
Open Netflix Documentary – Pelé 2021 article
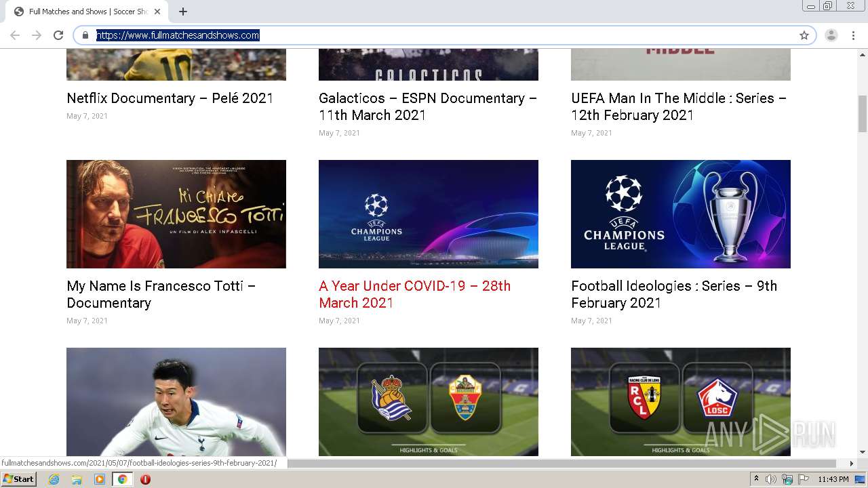pyautogui.click(x=170, y=98)
